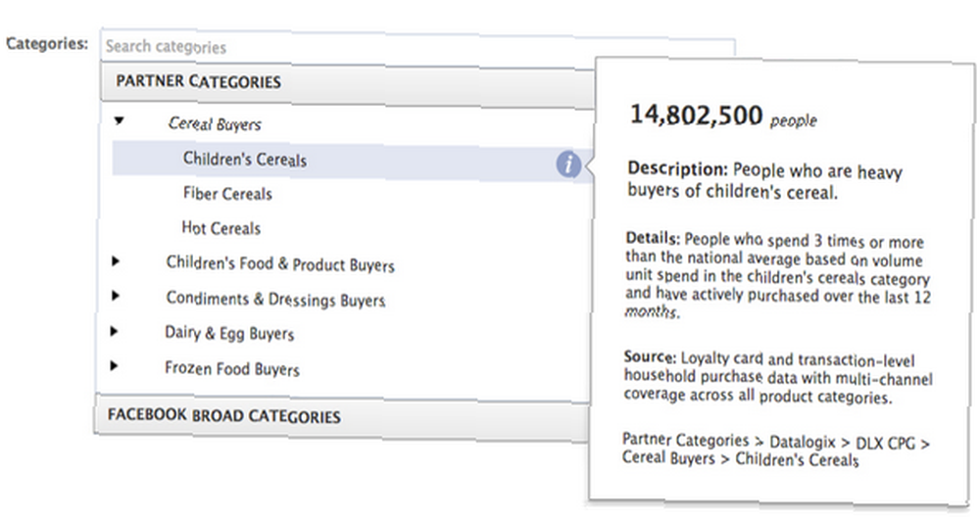The width and height of the screenshot is (980, 520).
Task: Click the Children's Food & Product Buyers label
Action: (280, 263)
